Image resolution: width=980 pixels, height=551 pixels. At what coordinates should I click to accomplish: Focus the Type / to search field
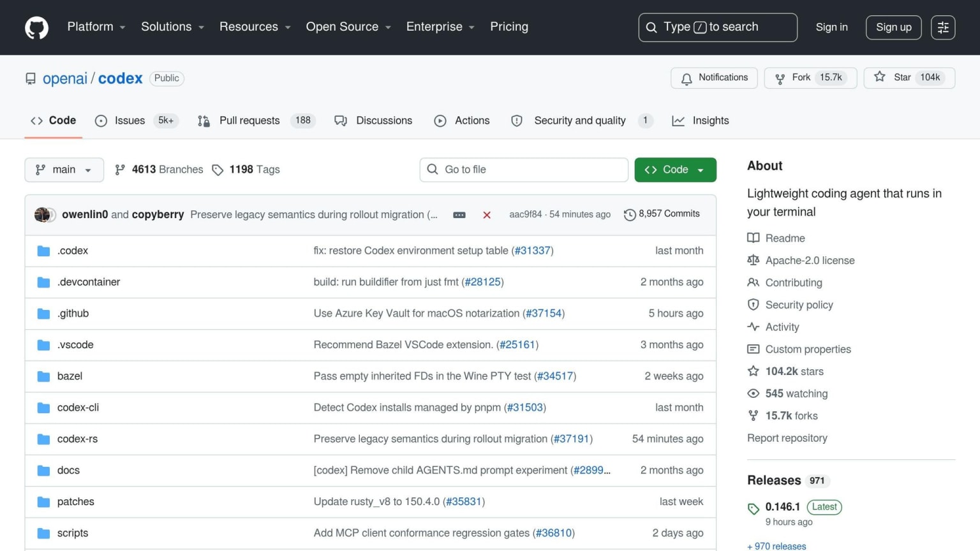[718, 27]
